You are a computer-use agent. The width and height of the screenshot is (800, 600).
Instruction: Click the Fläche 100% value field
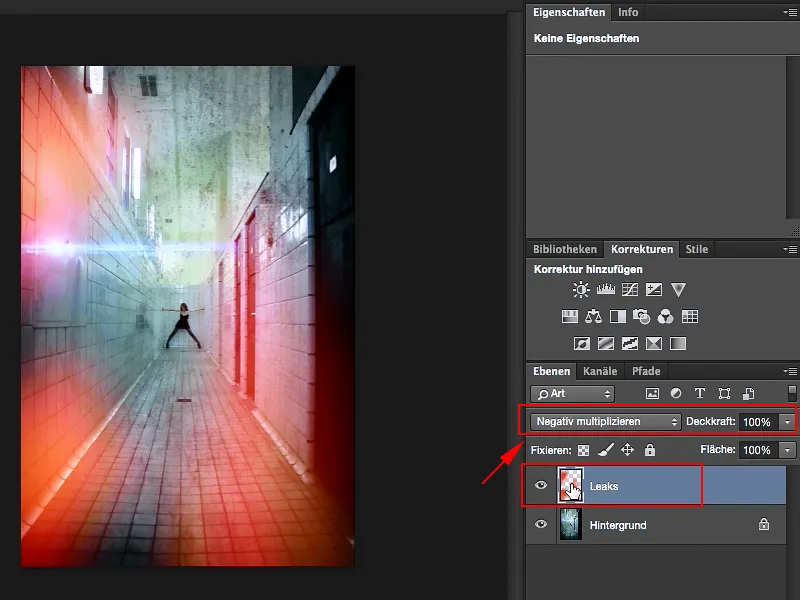pos(759,450)
